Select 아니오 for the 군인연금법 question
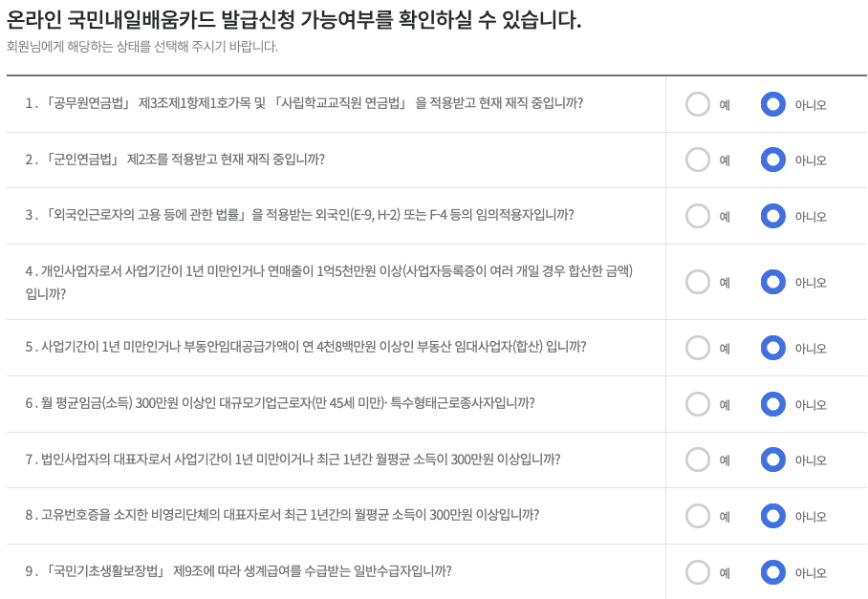The width and height of the screenshot is (868, 599). [x=773, y=160]
